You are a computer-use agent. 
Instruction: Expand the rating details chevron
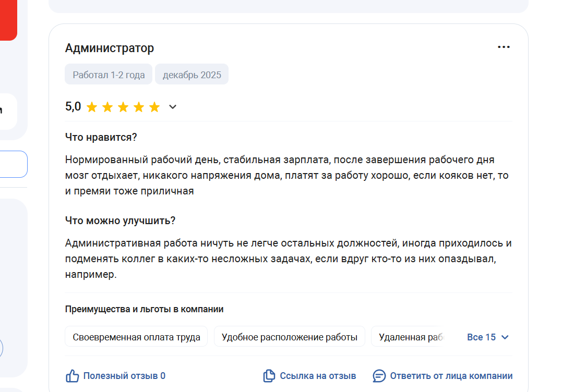click(x=173, y=107)
